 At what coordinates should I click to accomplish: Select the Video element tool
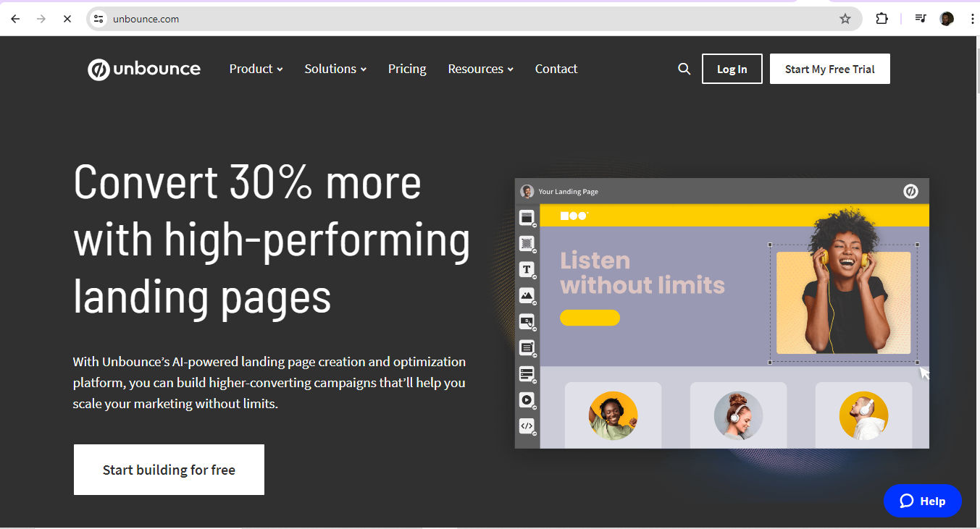[527, 399]
